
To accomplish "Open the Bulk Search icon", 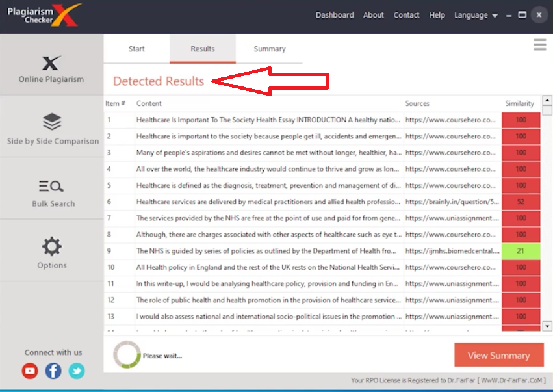I will click(x=51, y=186).
